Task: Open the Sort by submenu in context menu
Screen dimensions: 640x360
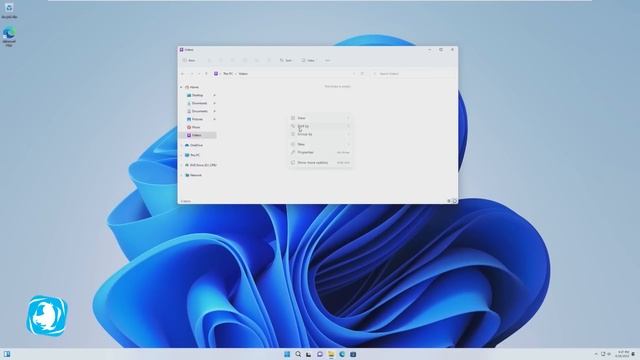Action: click(x=320, y=126)
